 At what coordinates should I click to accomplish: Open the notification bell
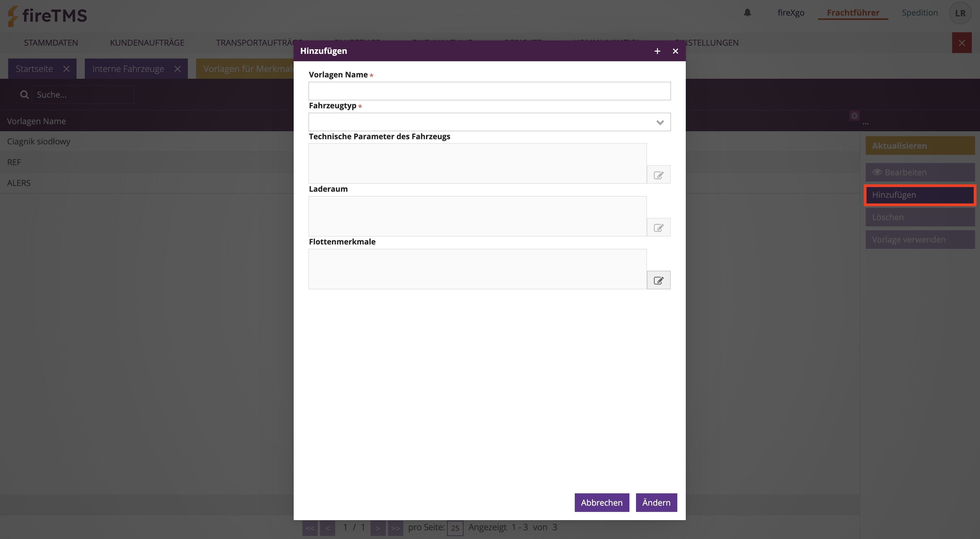747,13
